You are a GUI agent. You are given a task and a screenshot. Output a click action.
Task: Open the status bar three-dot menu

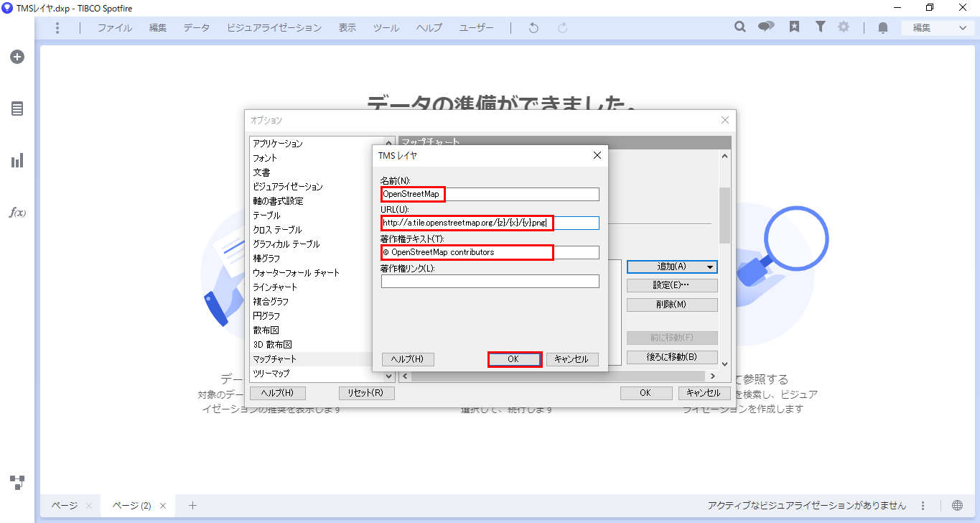tap(923, 506)
